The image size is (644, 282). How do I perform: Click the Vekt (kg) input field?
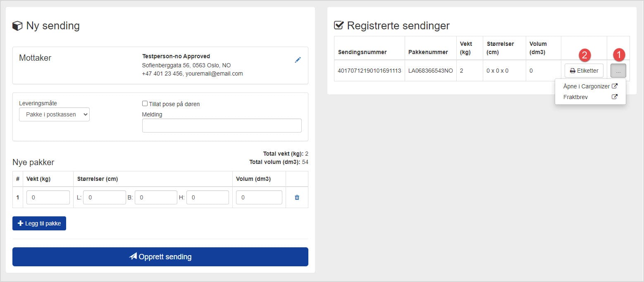point(48,197)
